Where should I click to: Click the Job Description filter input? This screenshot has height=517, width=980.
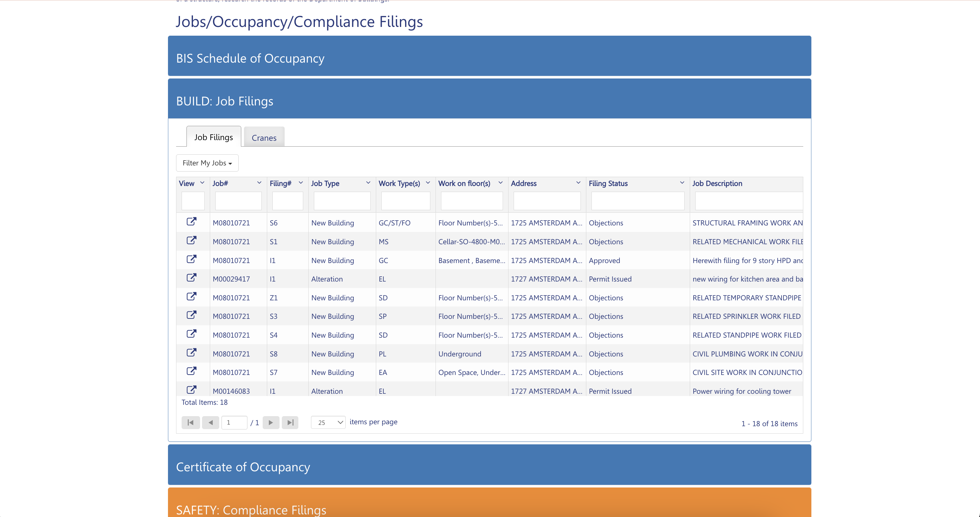pyautogui.click(x=749, y=201)
